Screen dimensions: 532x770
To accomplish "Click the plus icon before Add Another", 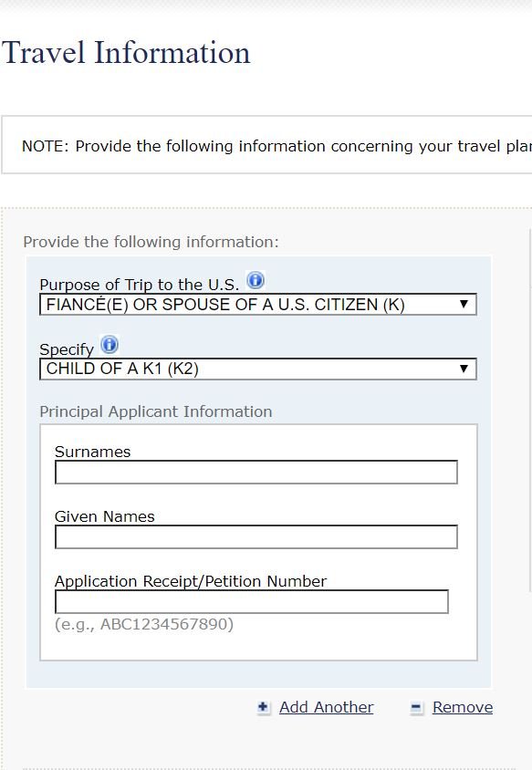I will (264, 707).
